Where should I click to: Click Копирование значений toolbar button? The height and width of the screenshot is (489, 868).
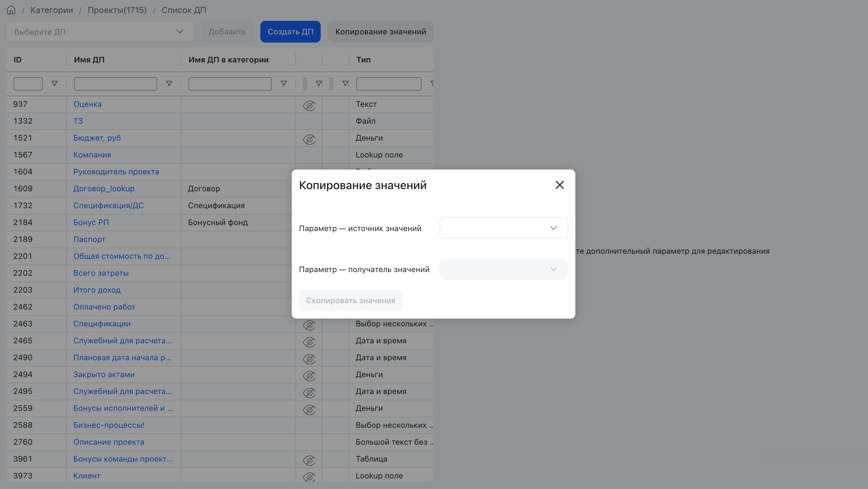coord(380,32)
